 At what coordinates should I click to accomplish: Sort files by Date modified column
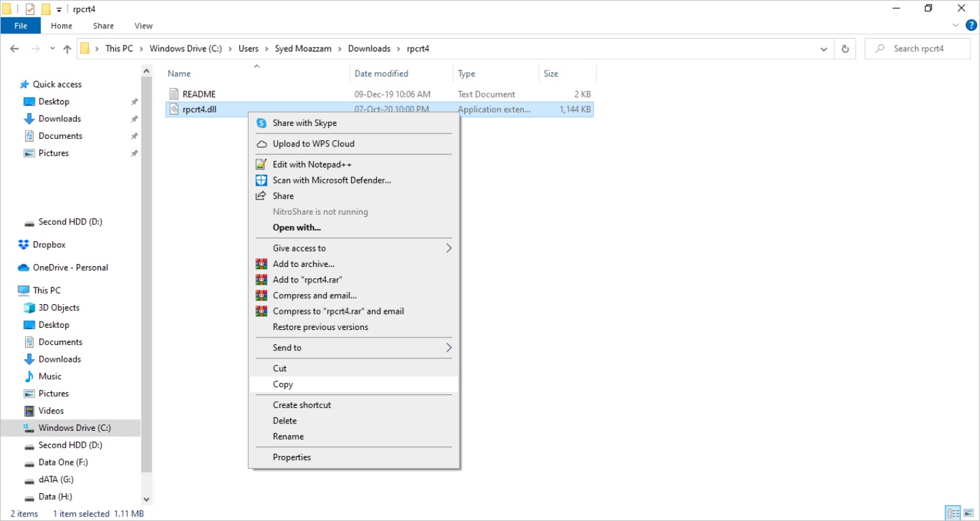(382, 74)
